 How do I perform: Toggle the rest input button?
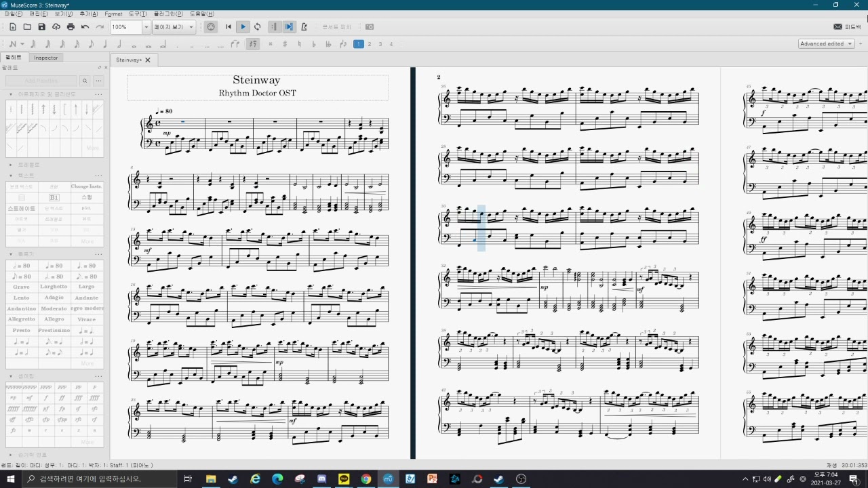pyautogui.click(x=253, y=44)
